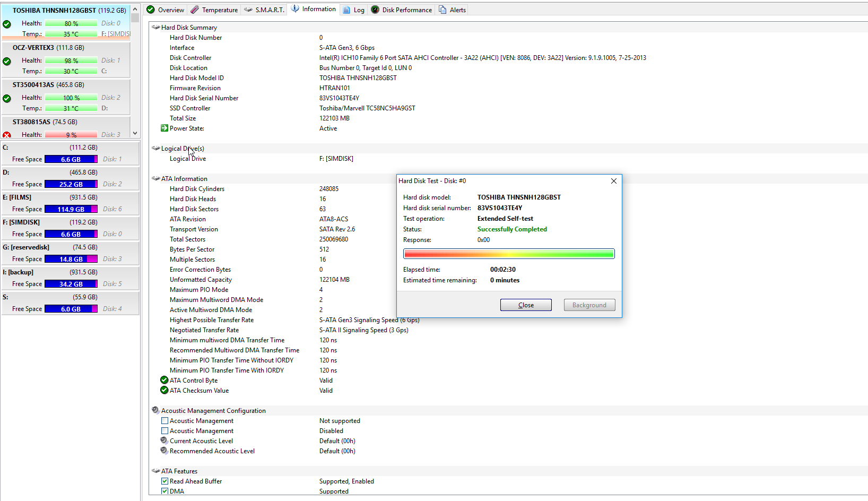Screen dimensions: 868x501
Task: Go to the Log tab
Action: (x=353, y=10)
